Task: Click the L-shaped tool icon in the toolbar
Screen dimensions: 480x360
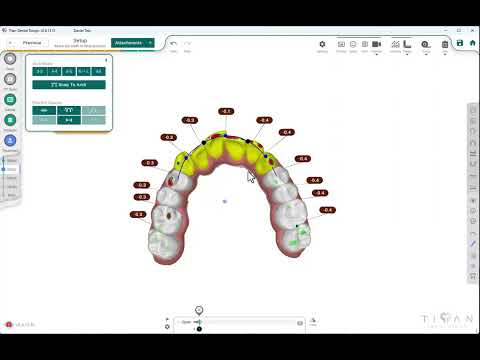Action: (407, 44)
